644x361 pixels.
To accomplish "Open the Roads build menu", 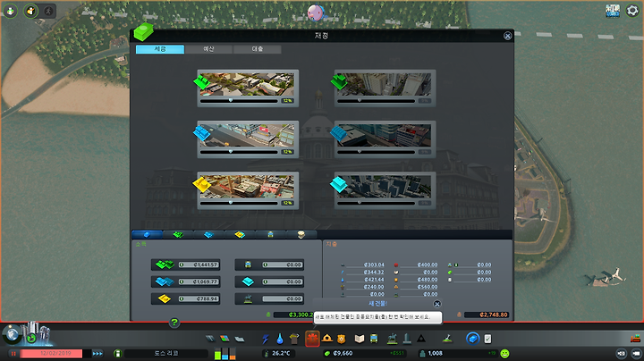I will [x=210, y=339].
